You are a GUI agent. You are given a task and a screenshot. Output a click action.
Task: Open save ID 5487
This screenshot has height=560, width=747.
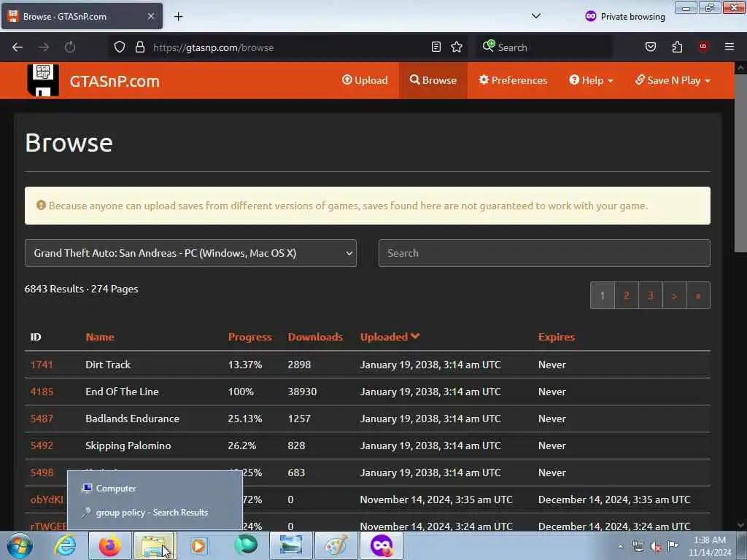coord(42,419)
